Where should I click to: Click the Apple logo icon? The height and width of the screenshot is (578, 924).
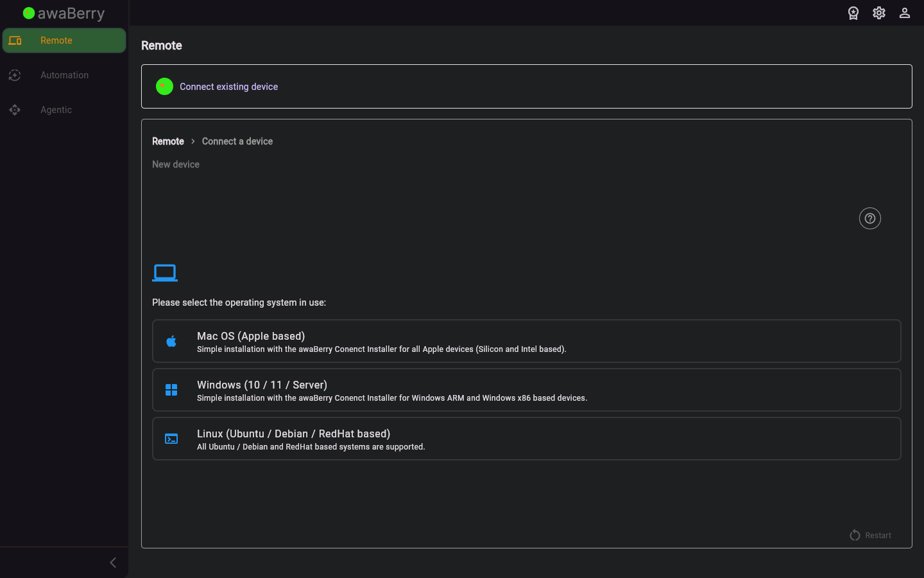click(x=171, y=341)
